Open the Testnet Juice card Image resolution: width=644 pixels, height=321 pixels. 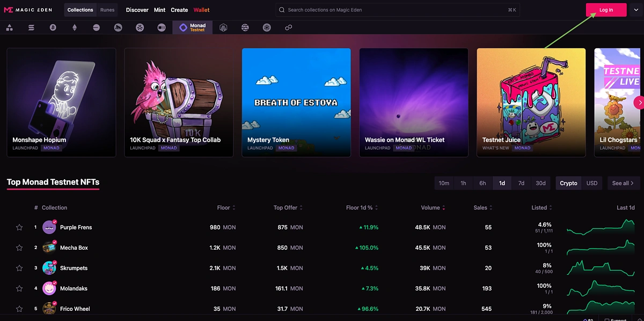click(531, 103)
